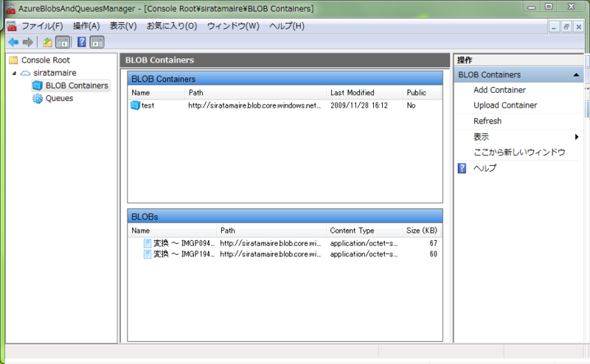Click the test container icon
The width and height of the screenshot is (590, 364).
[135, 105]
